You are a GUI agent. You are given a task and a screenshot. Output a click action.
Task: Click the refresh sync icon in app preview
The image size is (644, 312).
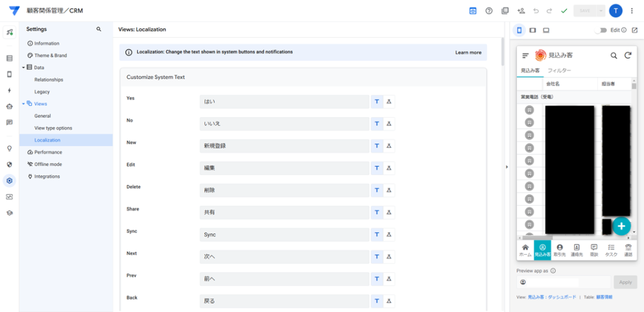(x=628, y=55)
